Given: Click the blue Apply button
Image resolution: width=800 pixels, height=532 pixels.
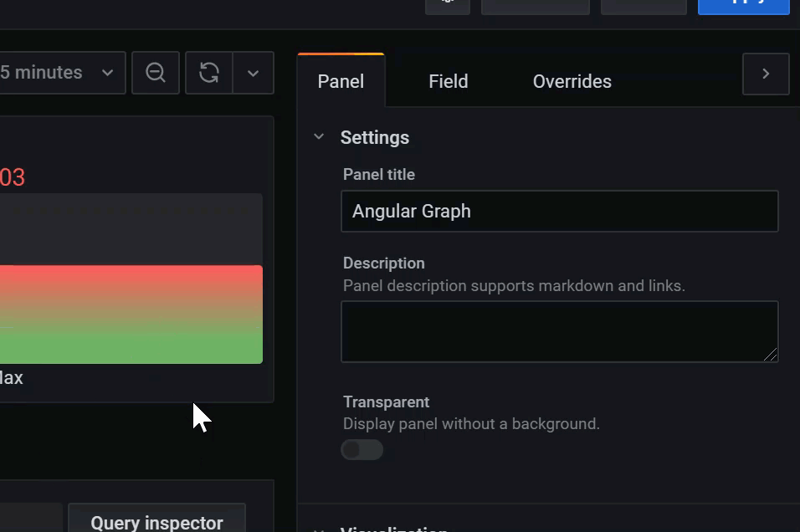Looking at the screenshot, I should click(x=743, y=3).
